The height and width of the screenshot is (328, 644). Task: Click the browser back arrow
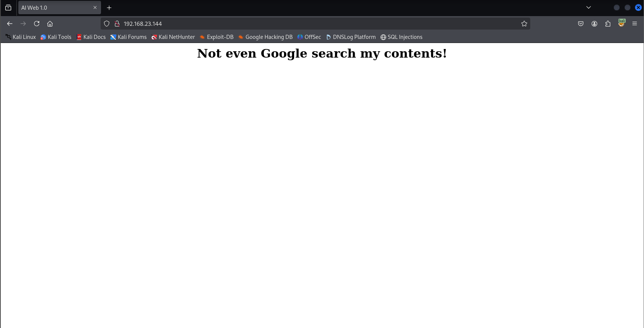click(x=10, y=24)
